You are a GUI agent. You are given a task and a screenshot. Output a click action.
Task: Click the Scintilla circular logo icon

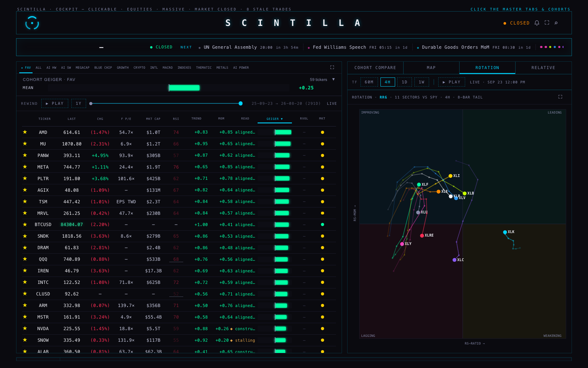32,23
